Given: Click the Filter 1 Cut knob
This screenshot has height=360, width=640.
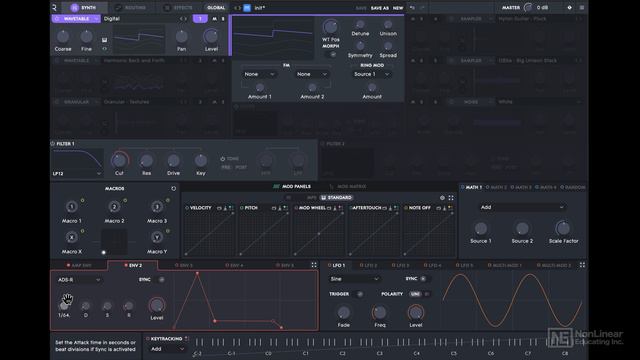Looking at the screenshot, I should coord(119,160).
